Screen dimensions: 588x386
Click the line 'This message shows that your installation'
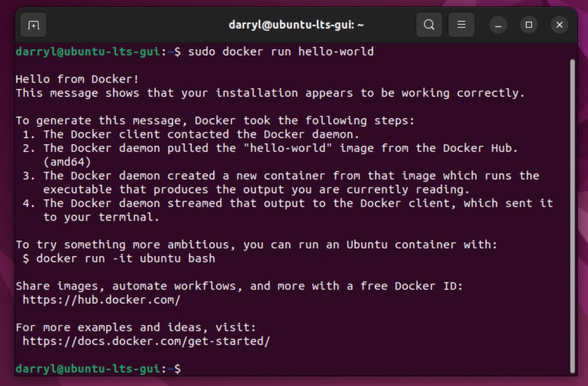click(270, 93)
